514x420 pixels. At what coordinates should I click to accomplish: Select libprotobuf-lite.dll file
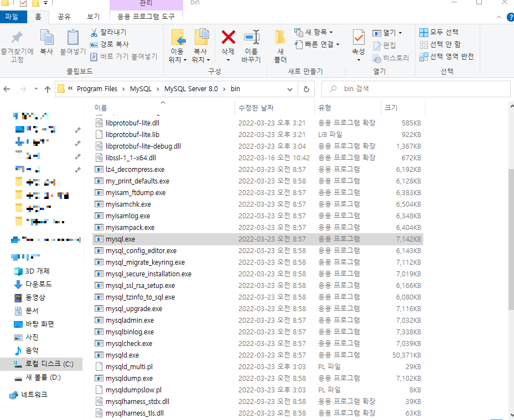258,123
